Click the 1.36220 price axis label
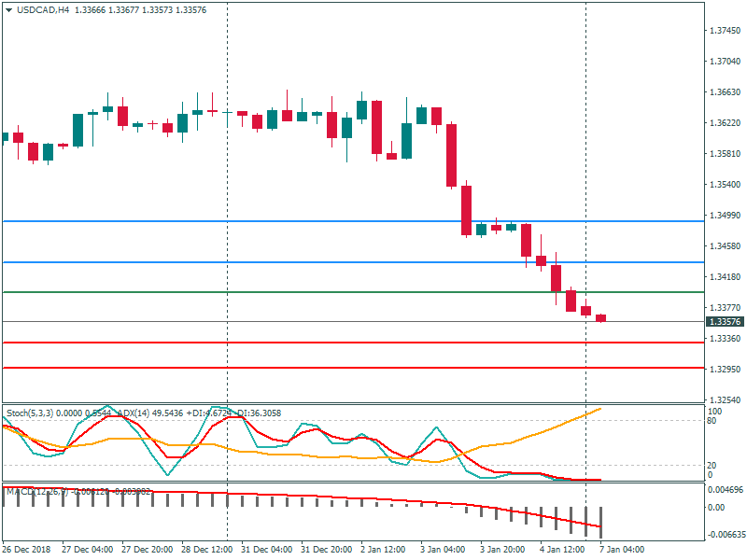747x560 pixels. coord(726,123)
